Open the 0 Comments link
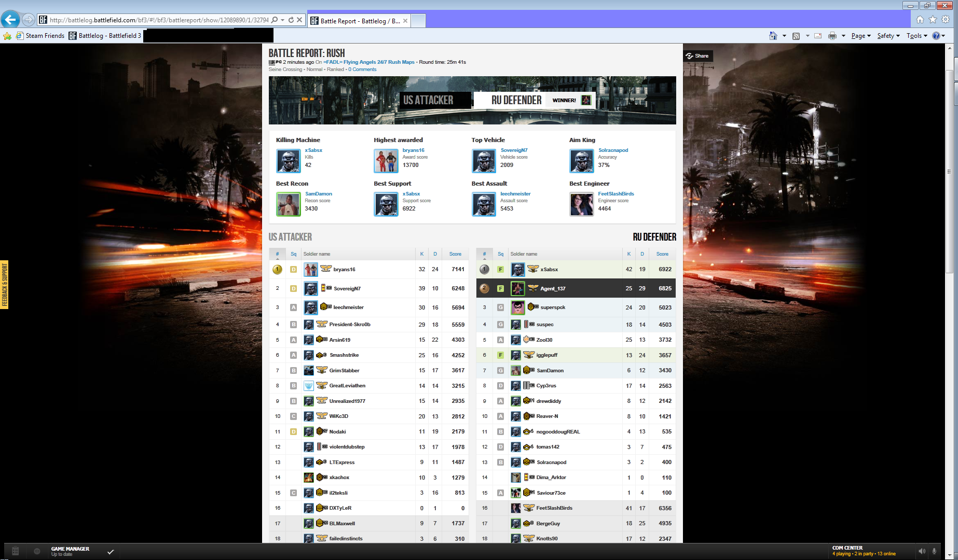958x560 pixels. [362, 69]
